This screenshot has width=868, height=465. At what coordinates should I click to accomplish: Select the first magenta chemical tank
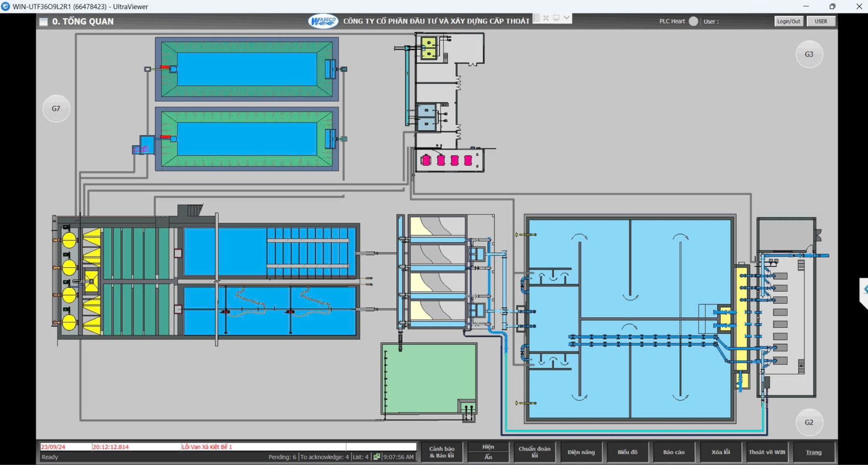426,161
